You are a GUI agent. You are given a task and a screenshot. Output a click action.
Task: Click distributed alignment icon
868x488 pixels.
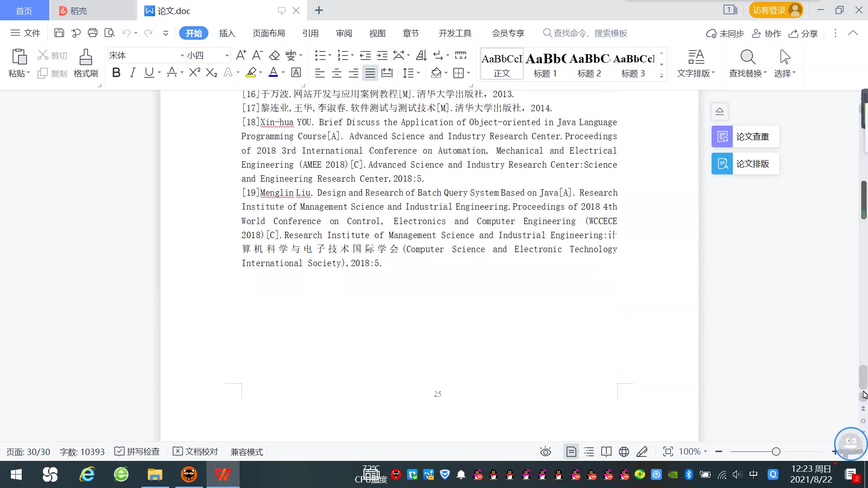pyautogui.click(x=387, y=73)
